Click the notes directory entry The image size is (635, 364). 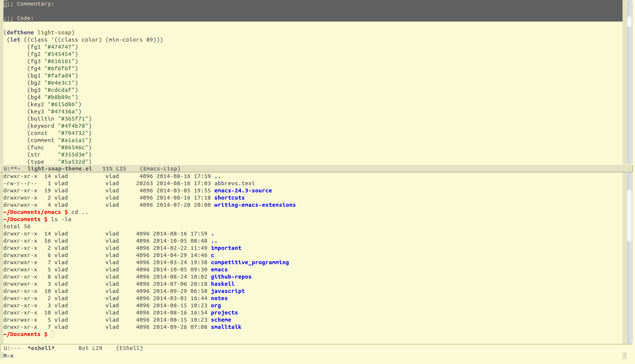[x=219, y=298]
